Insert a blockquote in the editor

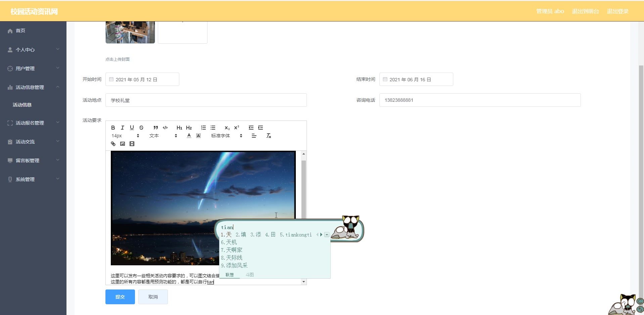[155, 128]
